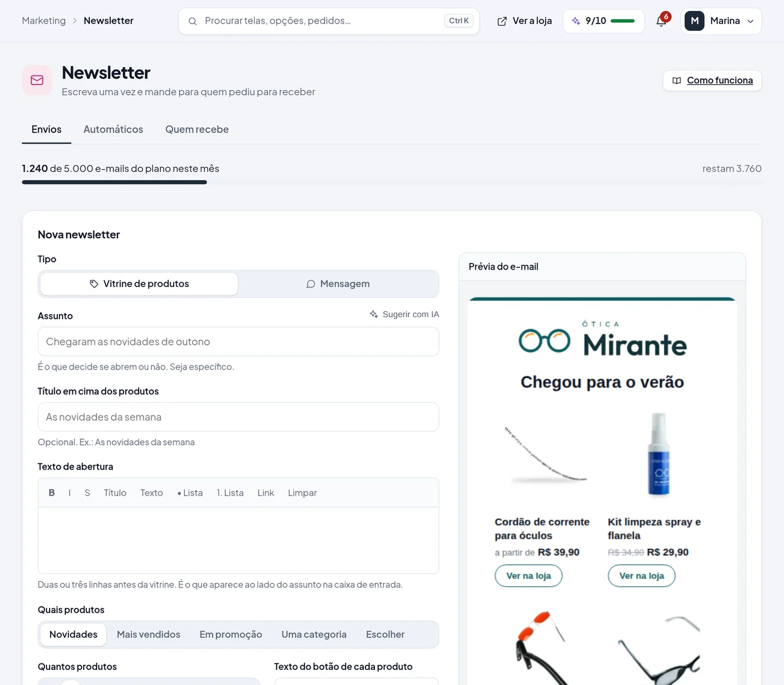Click the book icon in Como funciona
784x685 pixels.
(x=677, y=81)
